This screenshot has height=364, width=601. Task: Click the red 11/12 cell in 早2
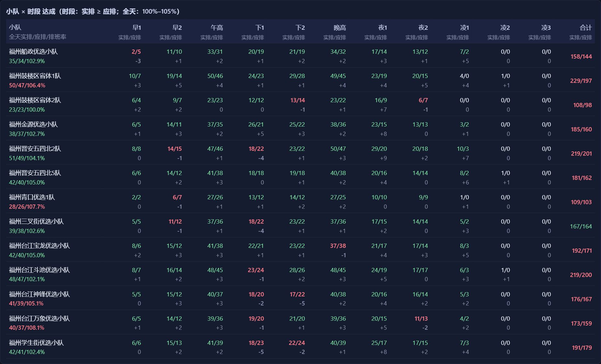[x=175, y=222]
